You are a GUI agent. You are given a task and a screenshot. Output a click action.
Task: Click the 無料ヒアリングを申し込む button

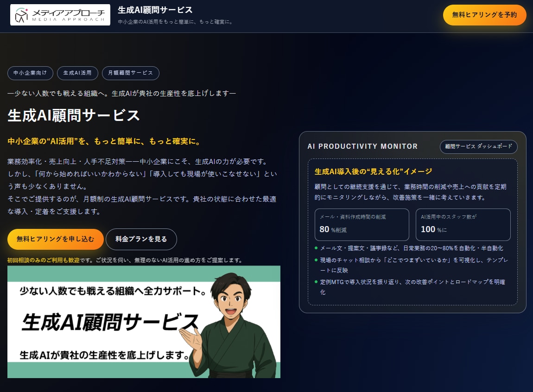pos(56,239)
